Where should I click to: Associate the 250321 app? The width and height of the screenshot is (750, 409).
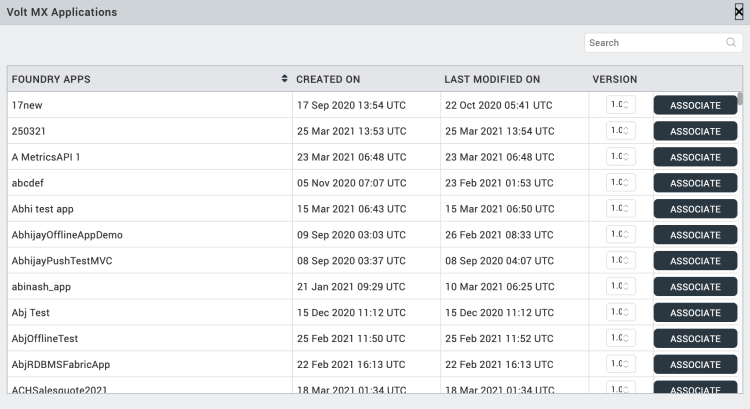695,131
